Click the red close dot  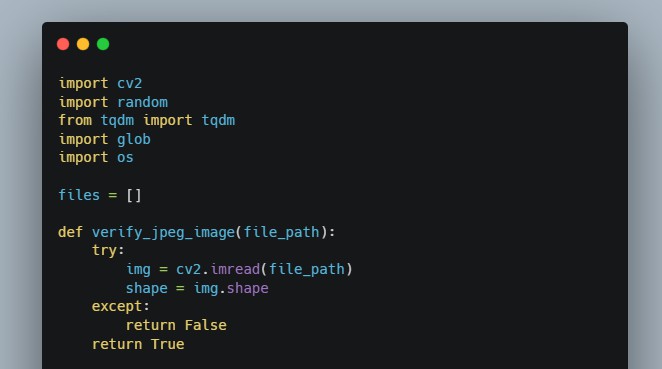click(63, 44)
